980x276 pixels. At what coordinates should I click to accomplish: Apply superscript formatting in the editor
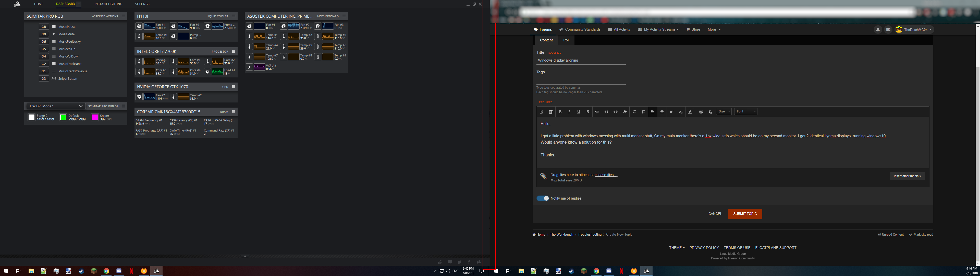[x=671, y=112]
